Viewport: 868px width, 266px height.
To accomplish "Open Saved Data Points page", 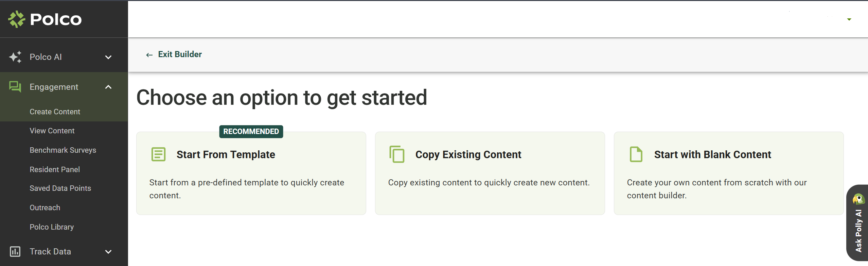I will (x=60, y=188).
